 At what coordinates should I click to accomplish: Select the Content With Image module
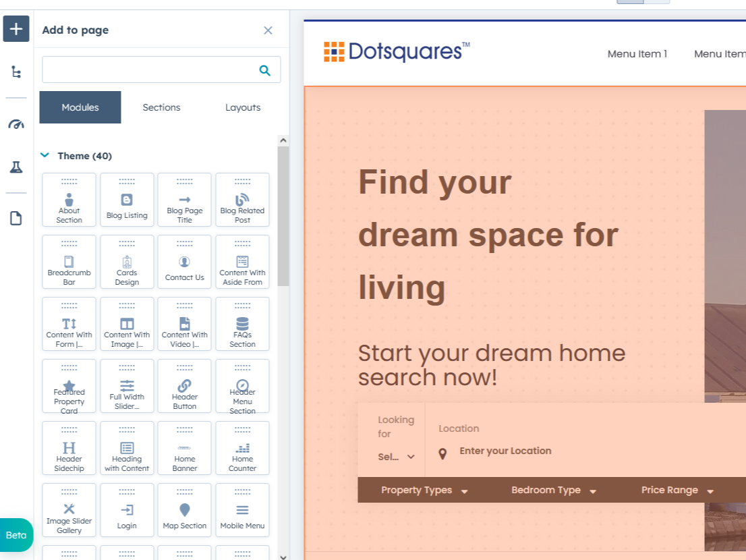coord(127,324)
